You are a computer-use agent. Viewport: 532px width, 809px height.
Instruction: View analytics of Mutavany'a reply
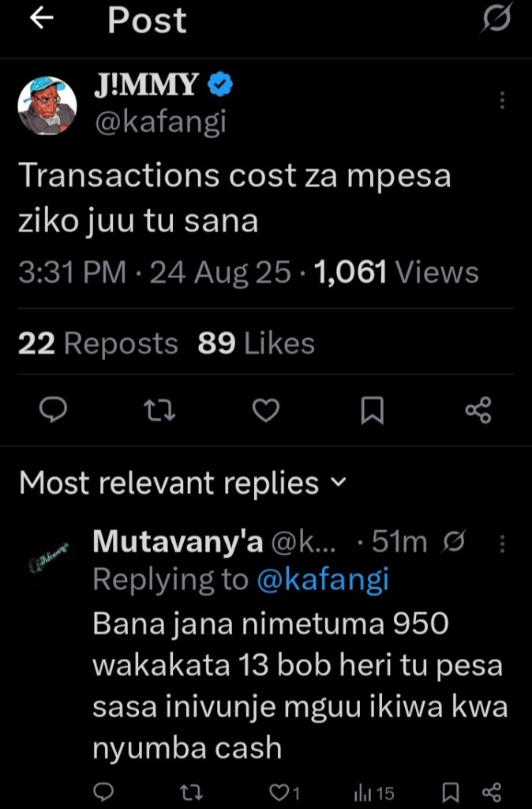[x=375, y=792]
